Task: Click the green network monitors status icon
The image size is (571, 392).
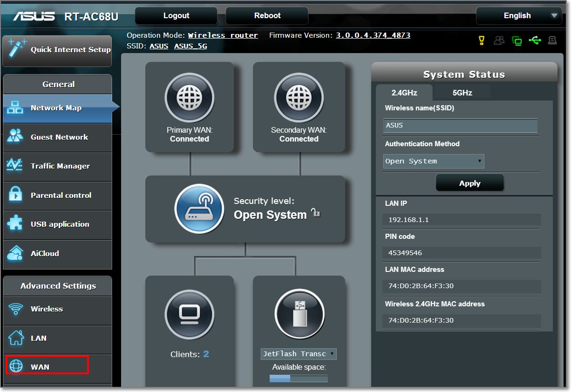Action: [x=517, y=41]
